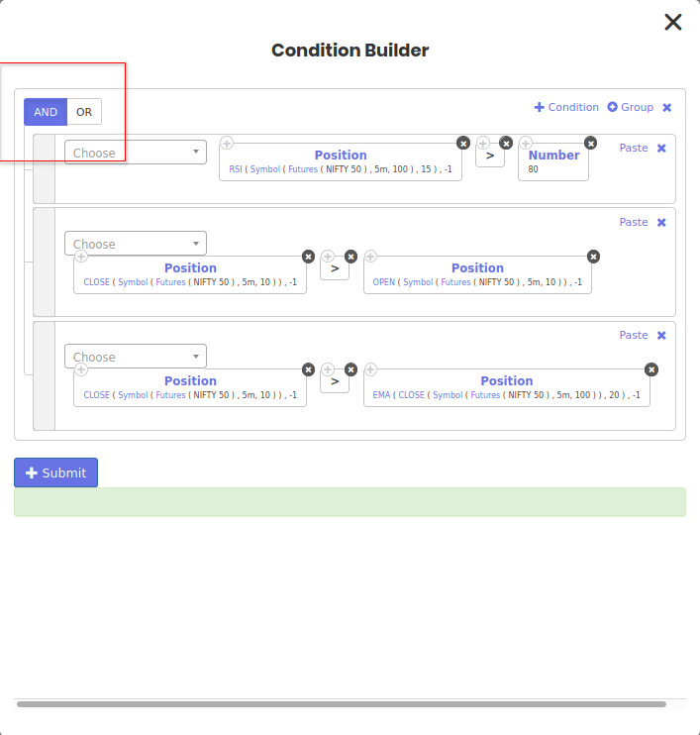Remove the Number 80 block
Image resolution: width=700 pixels, height=735 pixels.
pyautogui.click(x=591, y=143)
